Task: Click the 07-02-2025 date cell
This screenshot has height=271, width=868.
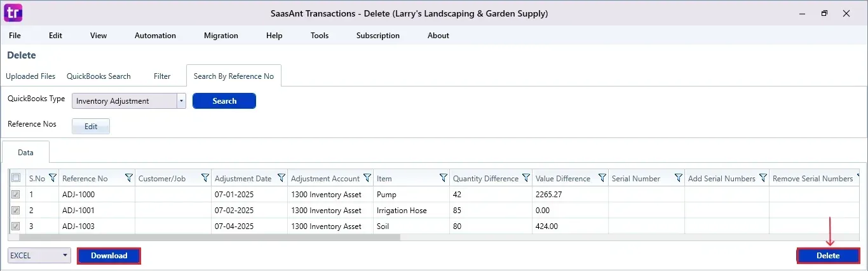Action: point(249,211)
